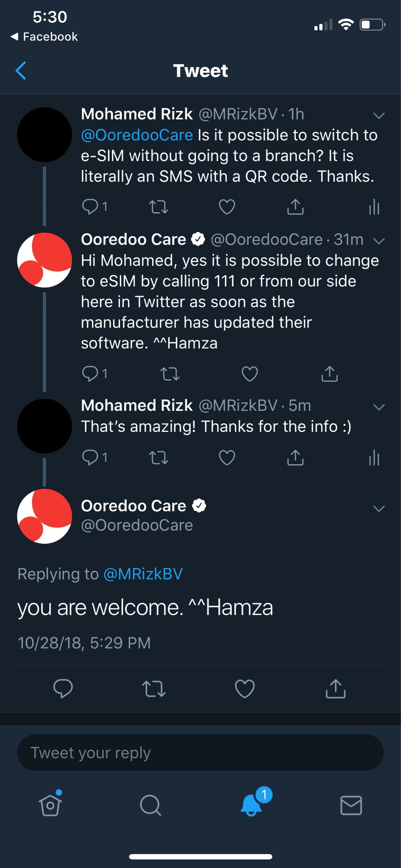401x868 pixels.
Task: Open Search tab with magnifier icon
Action: click(x=150, y=805)
